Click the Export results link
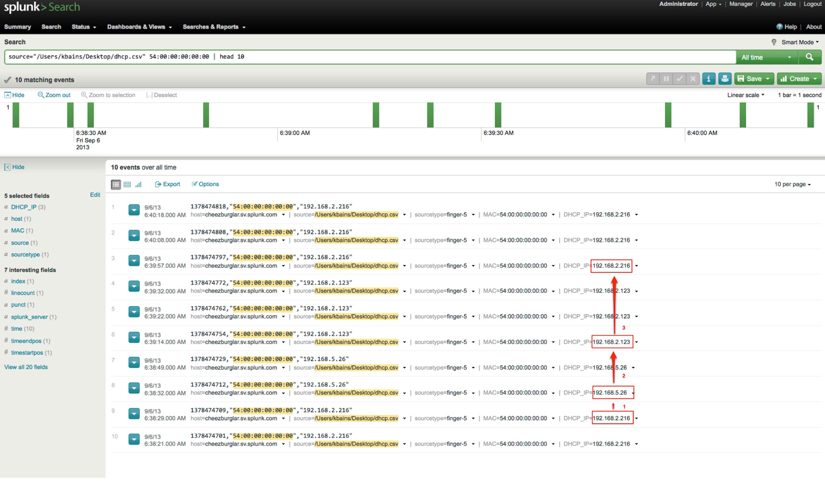This screenshot has width=825, height=504. tap(168, 184)
